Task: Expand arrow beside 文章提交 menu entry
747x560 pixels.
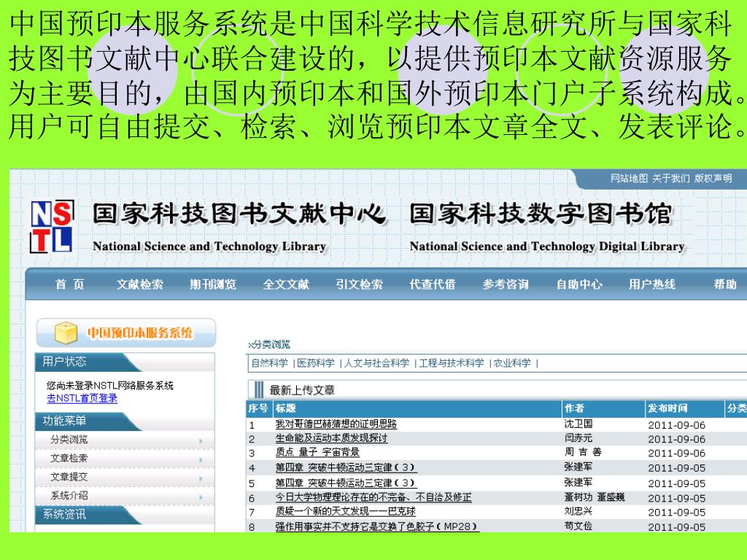Action: [201, 478]
